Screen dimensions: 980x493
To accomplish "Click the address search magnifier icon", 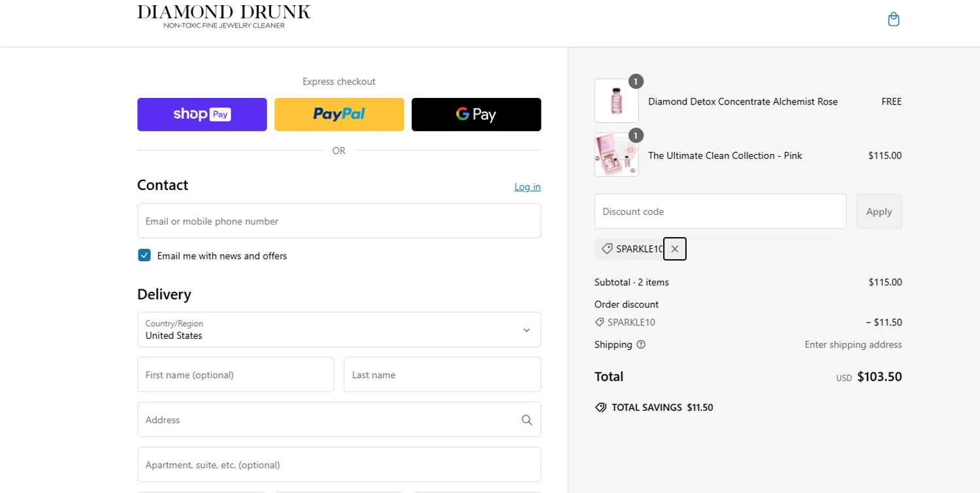I will [527, 420].
